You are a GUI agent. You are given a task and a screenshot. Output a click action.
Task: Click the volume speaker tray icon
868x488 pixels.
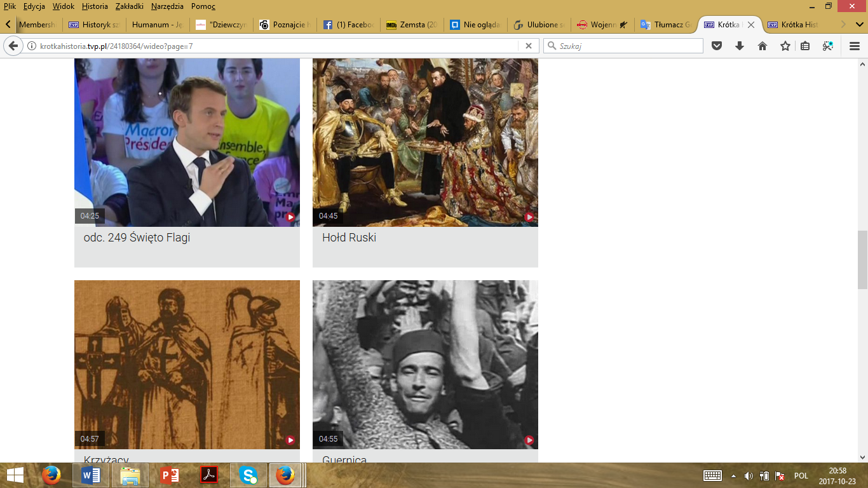pyautogui.click(x=749, y=476)
